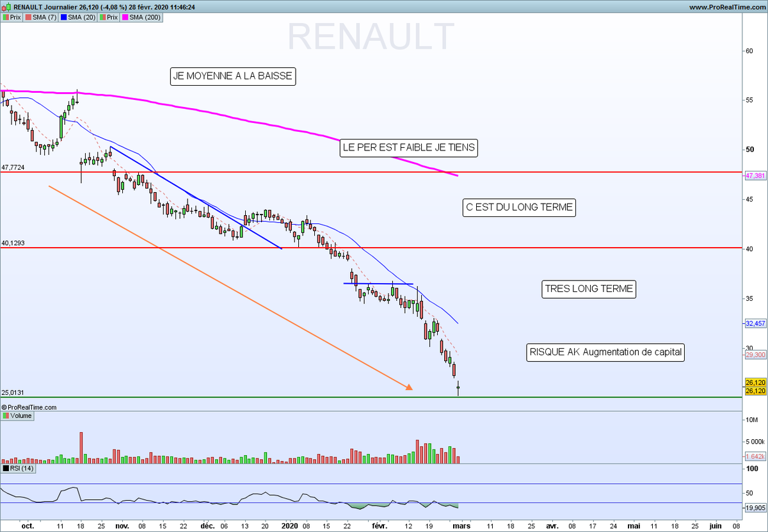Select the SMA (20) indicator legend
Screen dimensions: 768x532
click(x=79, y=17)
